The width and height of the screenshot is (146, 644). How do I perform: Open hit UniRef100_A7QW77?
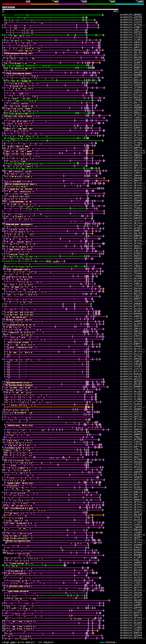click(131, 27)
